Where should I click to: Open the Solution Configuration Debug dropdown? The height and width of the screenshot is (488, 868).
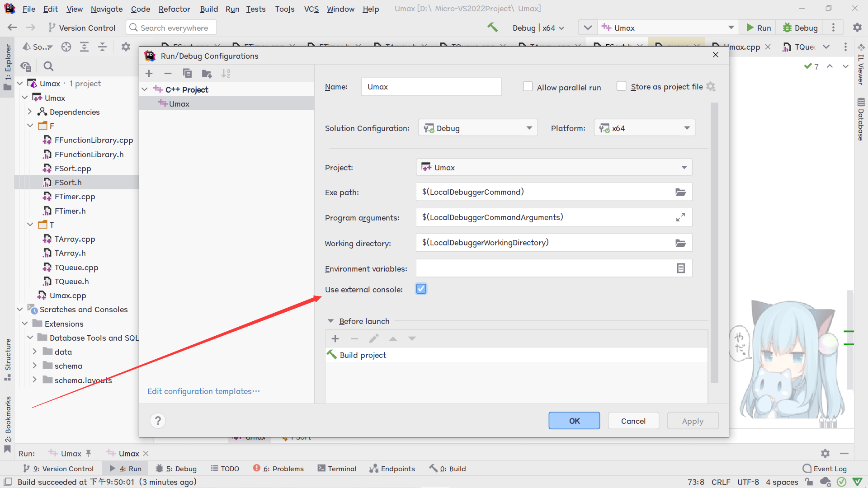[478, 128]
